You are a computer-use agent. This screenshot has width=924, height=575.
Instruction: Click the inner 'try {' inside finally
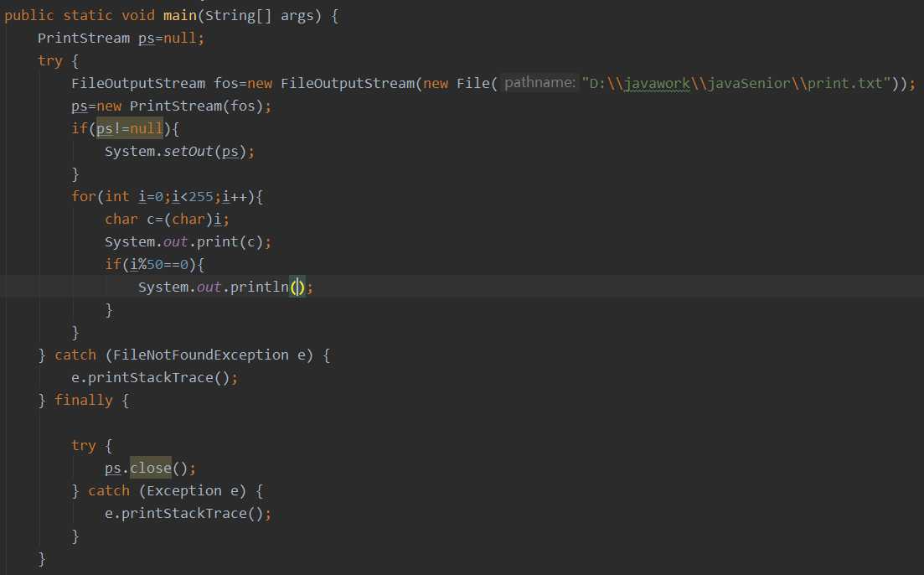92,445
